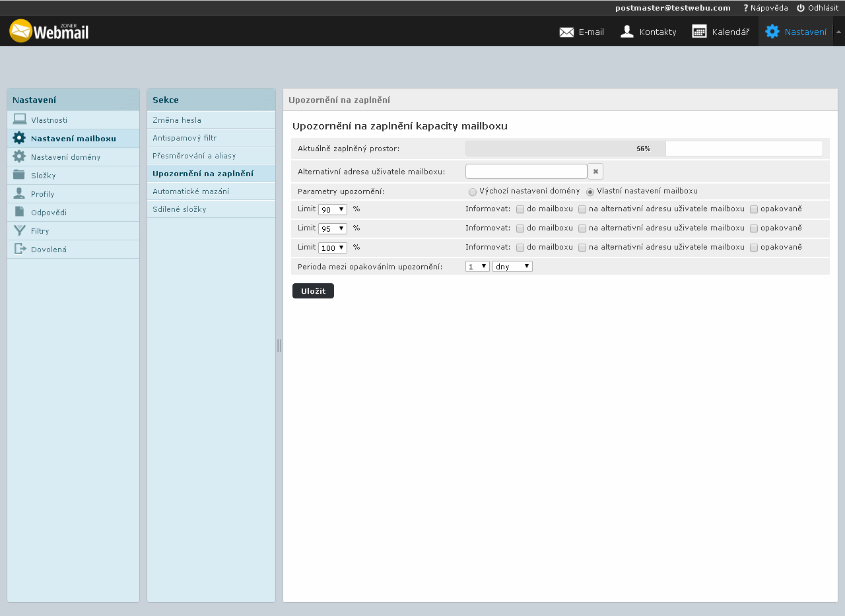The image size is (845, 616).
Task: Click the Kalendář calendar icon
Action: click(699, 32)
